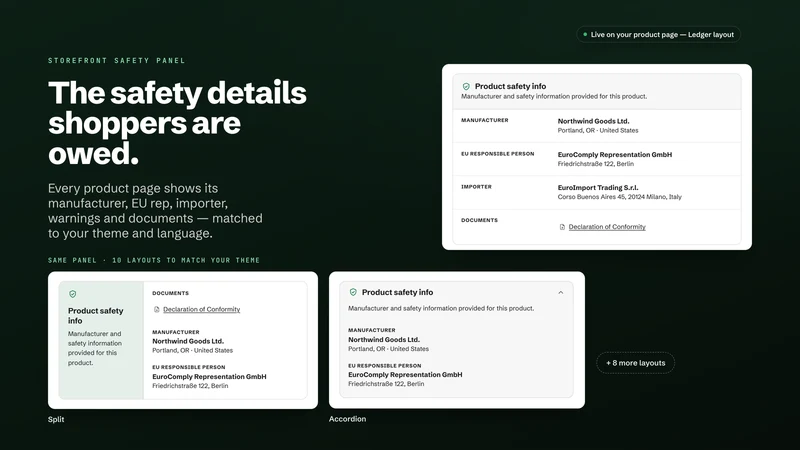Click 'STOREFRONT SAFETY PANEL' eyebrow text
The height and width of the screenshot is (450, 800).
point(117,61)
